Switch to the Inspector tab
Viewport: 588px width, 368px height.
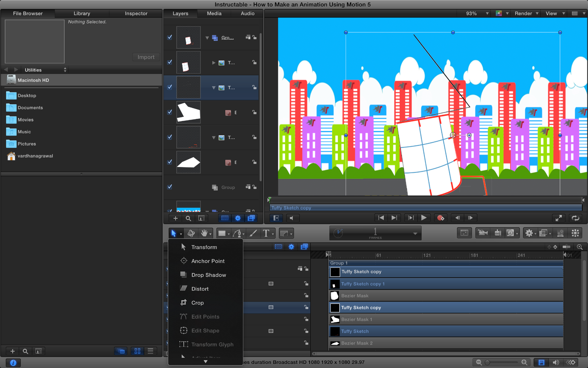click(x=136, y=13)
